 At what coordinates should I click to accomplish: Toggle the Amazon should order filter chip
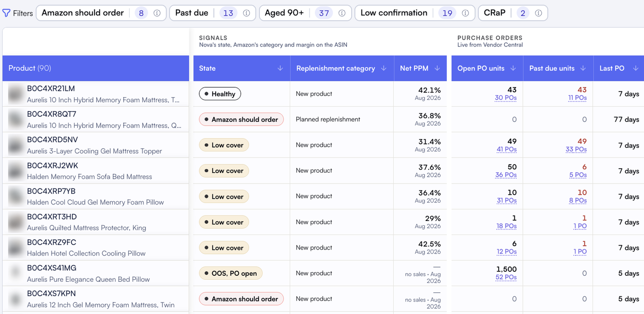coord(101,13)
